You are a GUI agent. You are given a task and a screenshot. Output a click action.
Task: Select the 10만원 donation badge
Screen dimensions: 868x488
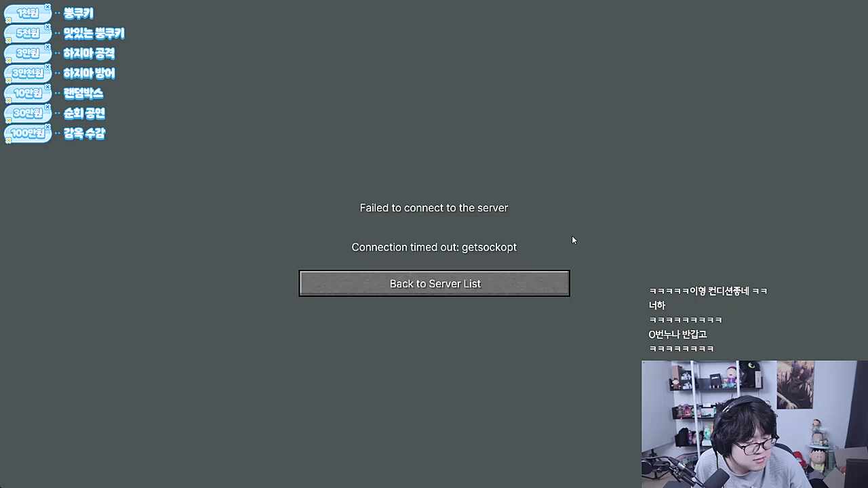point(28,93)
